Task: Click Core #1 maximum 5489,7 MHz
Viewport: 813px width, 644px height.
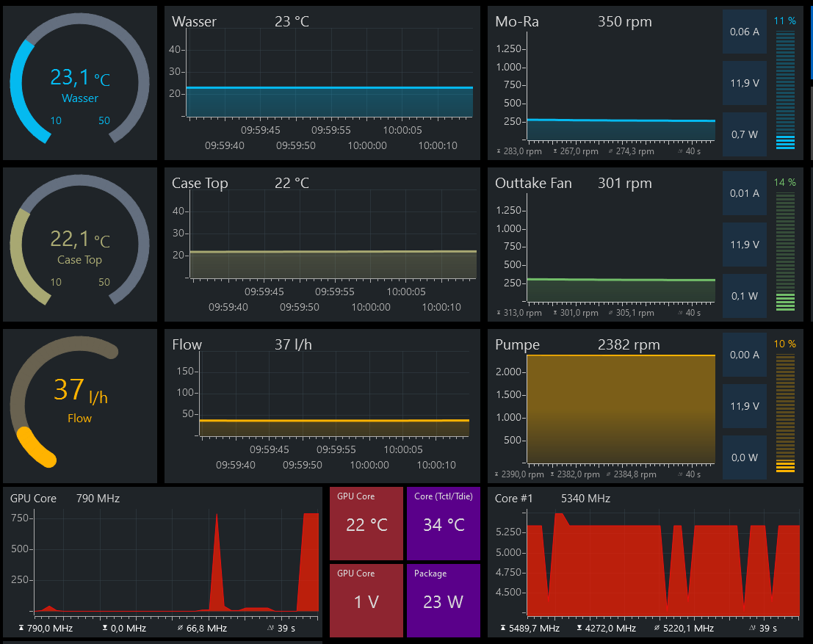Action: 530,629
